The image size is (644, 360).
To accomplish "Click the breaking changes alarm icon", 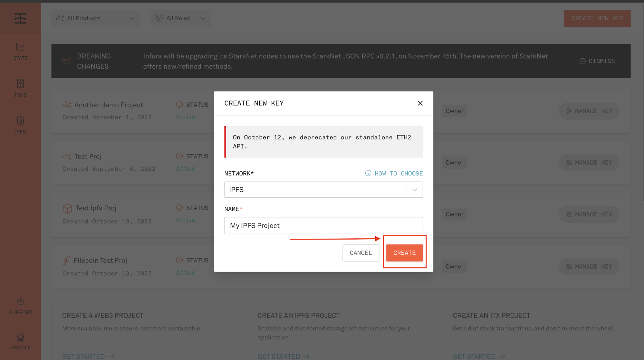I will [66, 61].
